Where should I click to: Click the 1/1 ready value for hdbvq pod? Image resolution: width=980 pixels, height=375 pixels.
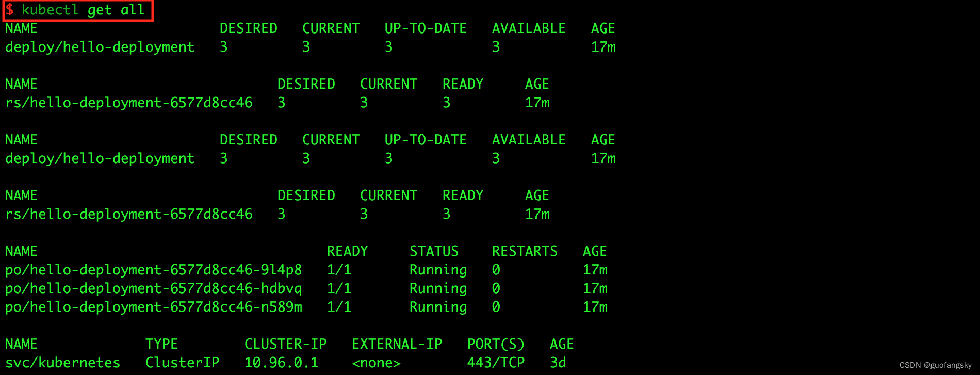(339, 288)
